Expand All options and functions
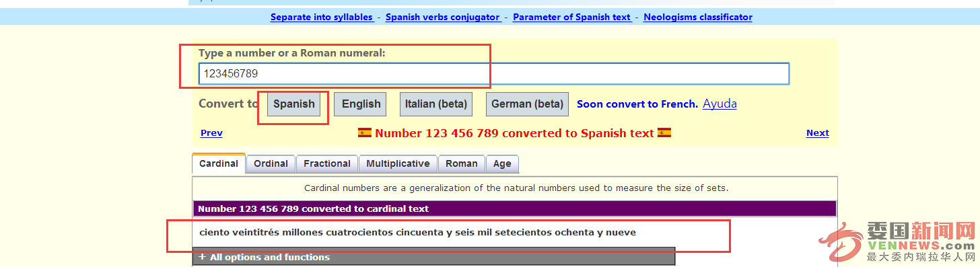The width and height of the screenshot is (980, 267). (433, 257)
